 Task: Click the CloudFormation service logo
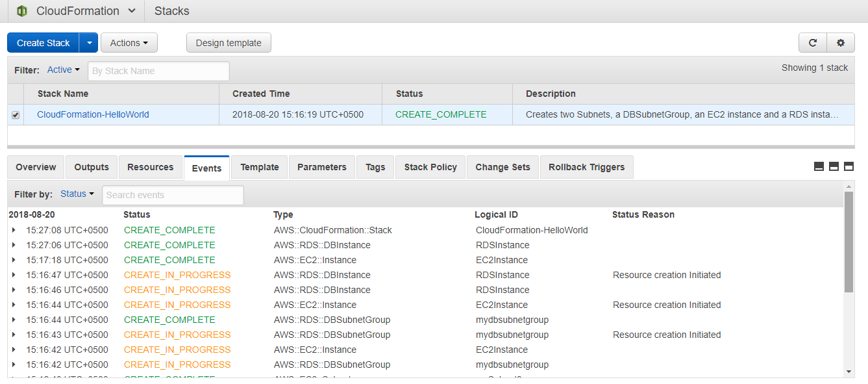click(21, 10)
